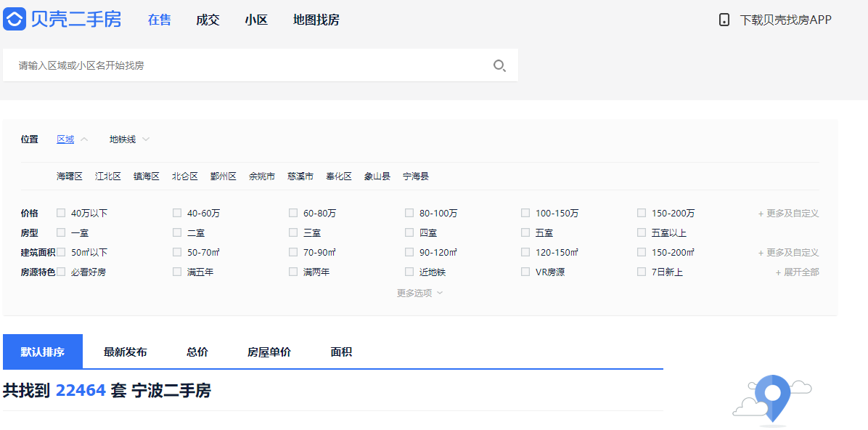868x430 pixels.
Task: Sort by 最新发布
Action: click(x=126, y=352)
